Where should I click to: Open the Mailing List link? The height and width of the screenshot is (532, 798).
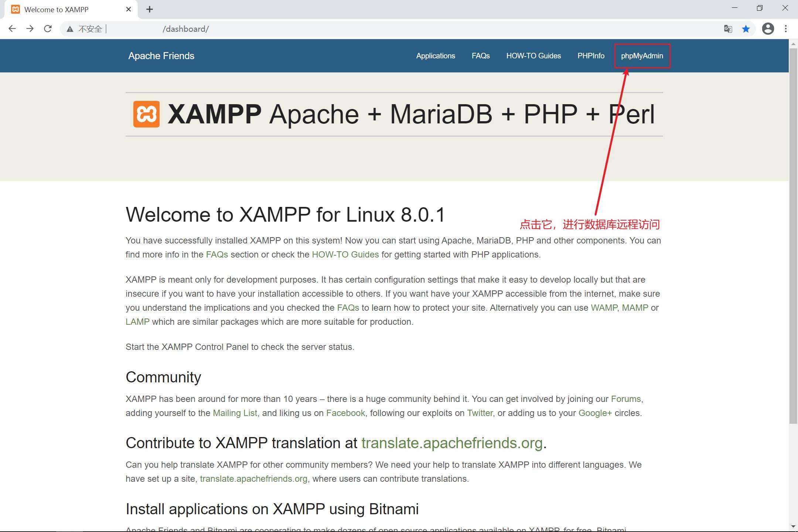[235, 413]
